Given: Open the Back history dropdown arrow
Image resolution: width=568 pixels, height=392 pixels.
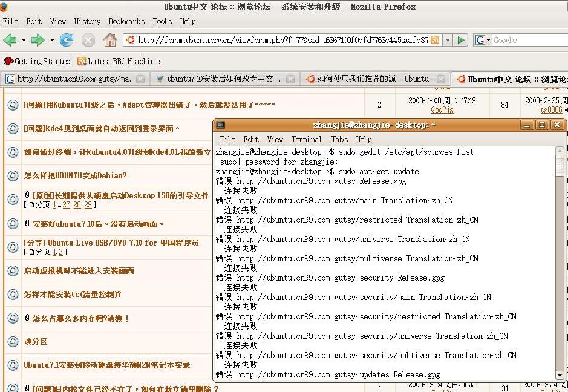Looking at the screenshot, I should click(x=24, y=40).
